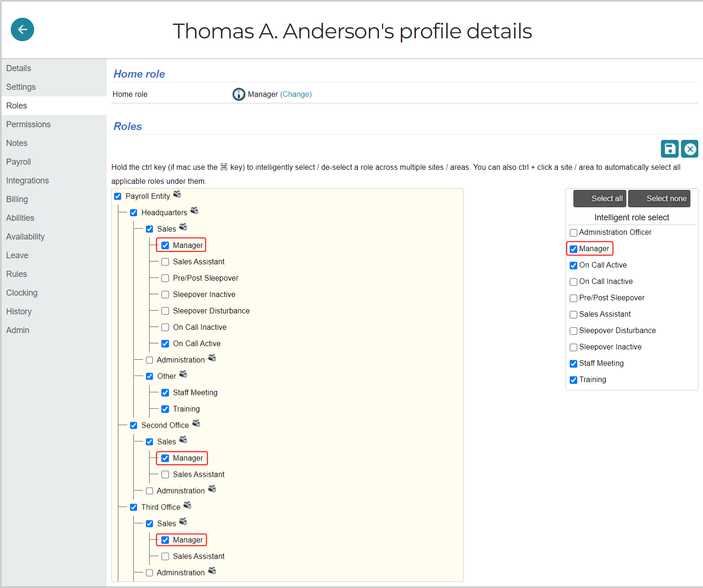Open the Clocking section in the sidebar
703x588 pixels.
(x=22, y=292)
